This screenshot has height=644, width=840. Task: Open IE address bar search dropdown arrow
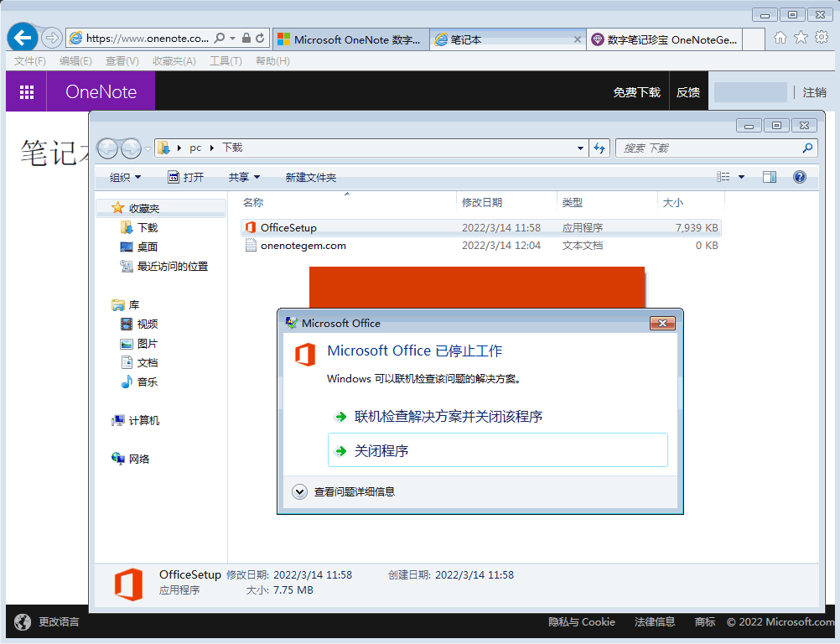[232, 38]
